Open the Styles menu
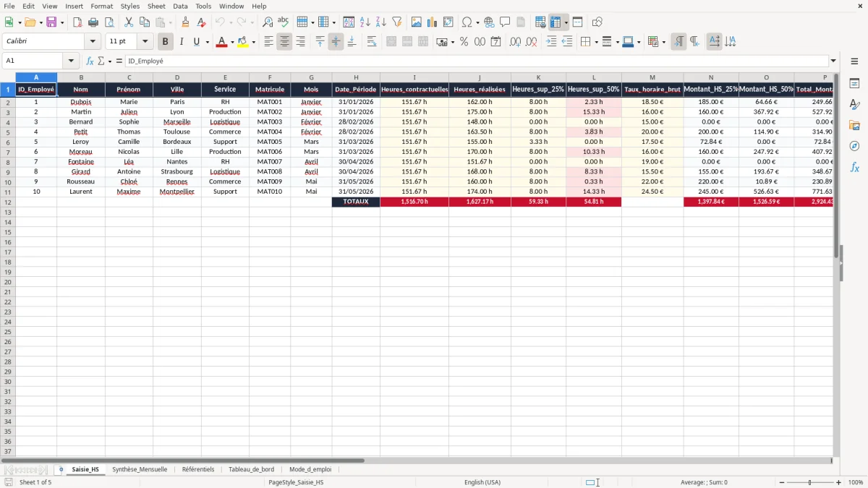The height and width of the screenshot is (488, 868). pos(130,6)
